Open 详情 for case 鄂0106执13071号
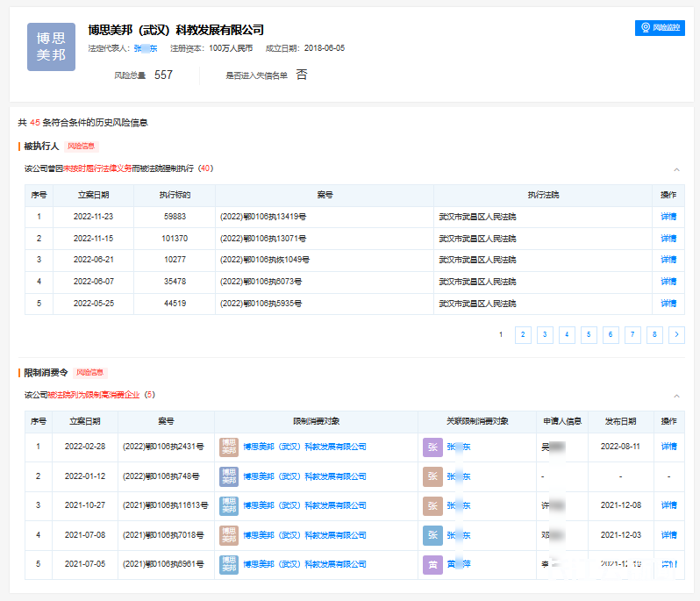This screenshot has height=601, width=700. pos(668,239)
